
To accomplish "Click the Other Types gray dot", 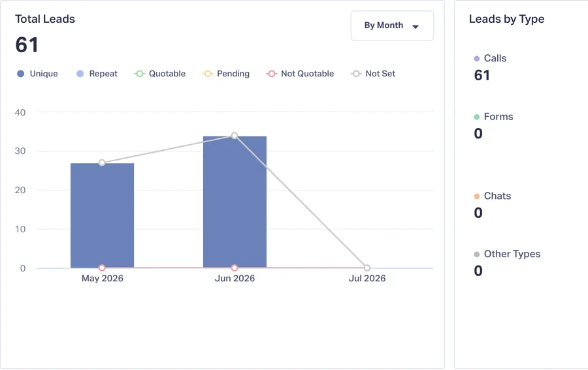I will 477,254.
